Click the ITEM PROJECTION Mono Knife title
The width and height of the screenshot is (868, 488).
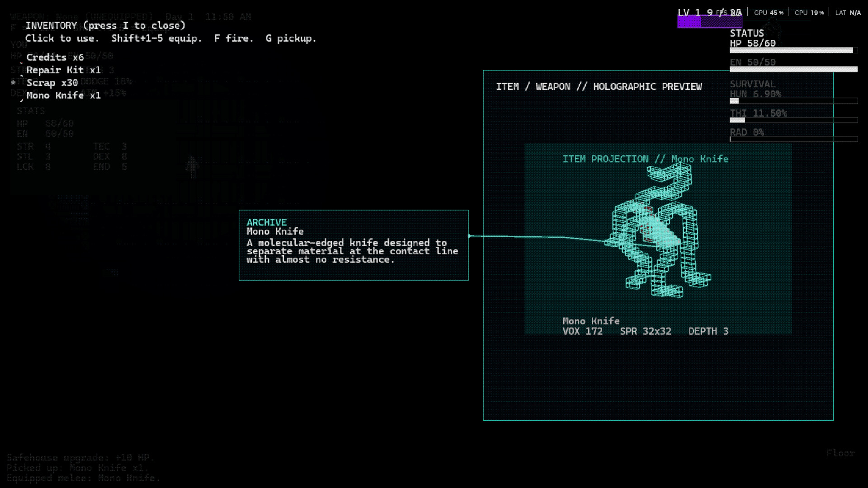pyautogui.click(x=645, y=159)
